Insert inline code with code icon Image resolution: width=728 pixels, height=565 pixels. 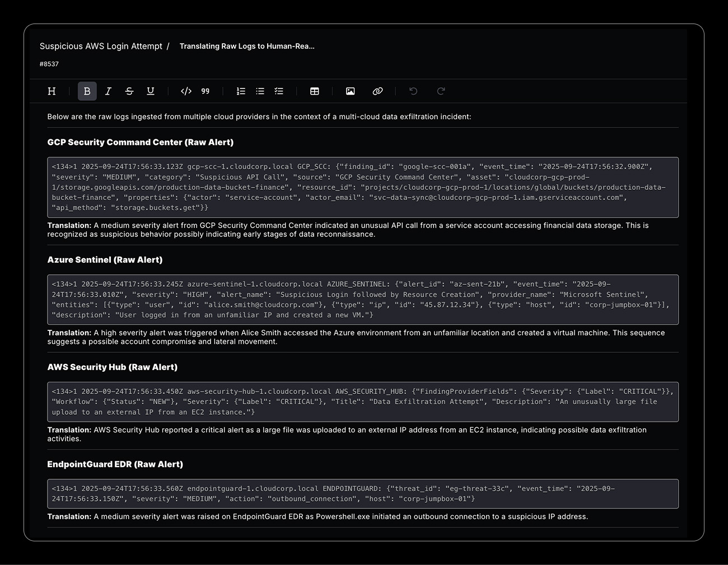pyautogui.click(x=186, y=91)
